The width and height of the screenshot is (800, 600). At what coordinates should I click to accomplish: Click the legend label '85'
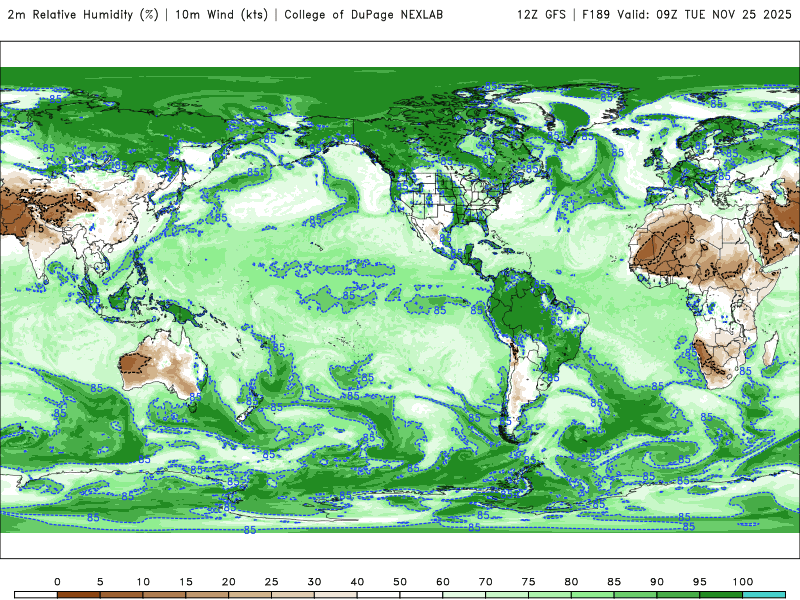614,582
